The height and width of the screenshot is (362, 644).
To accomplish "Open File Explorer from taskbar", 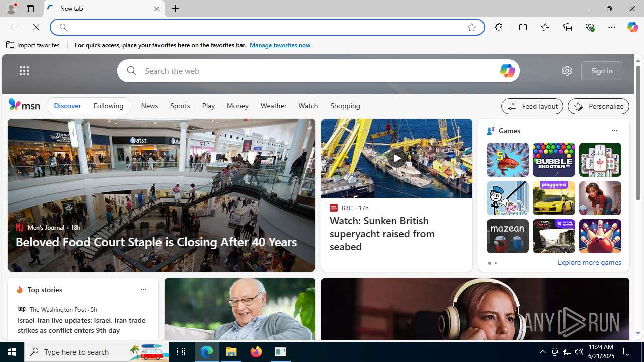I will click(231, 352).
